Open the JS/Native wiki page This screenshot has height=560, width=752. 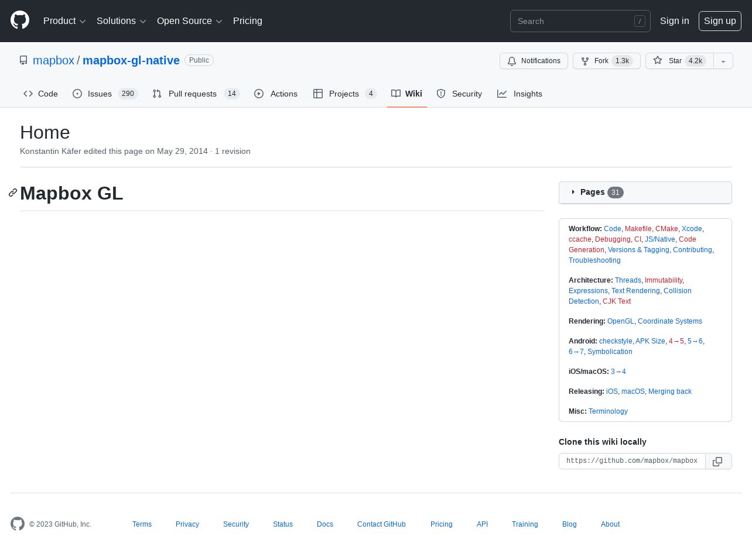click(x=660, y=239)
